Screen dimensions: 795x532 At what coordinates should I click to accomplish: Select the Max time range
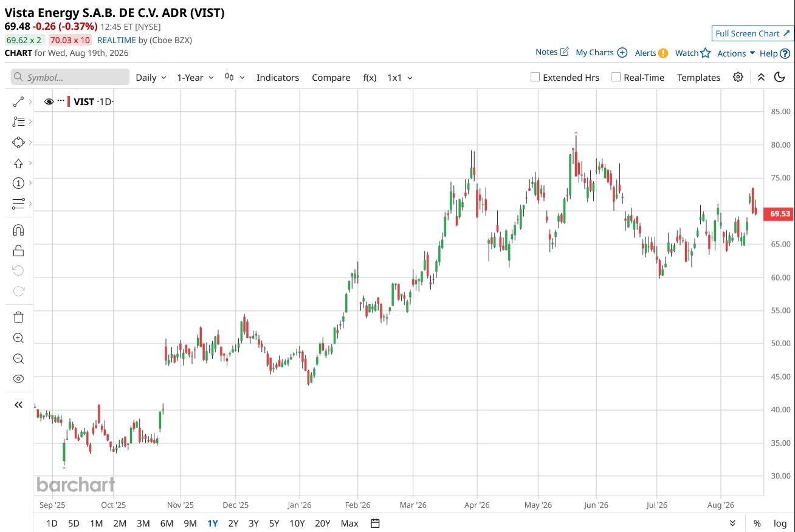tap(349, 523)
